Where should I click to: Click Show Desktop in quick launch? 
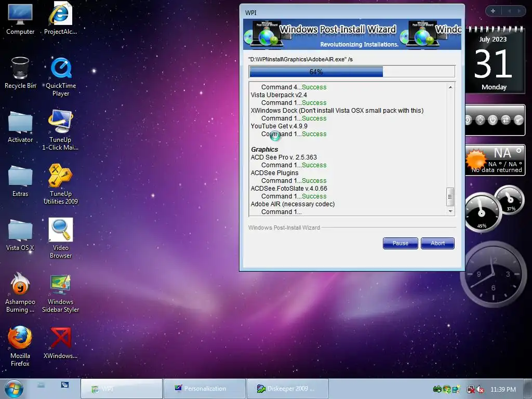coord(41,385)
